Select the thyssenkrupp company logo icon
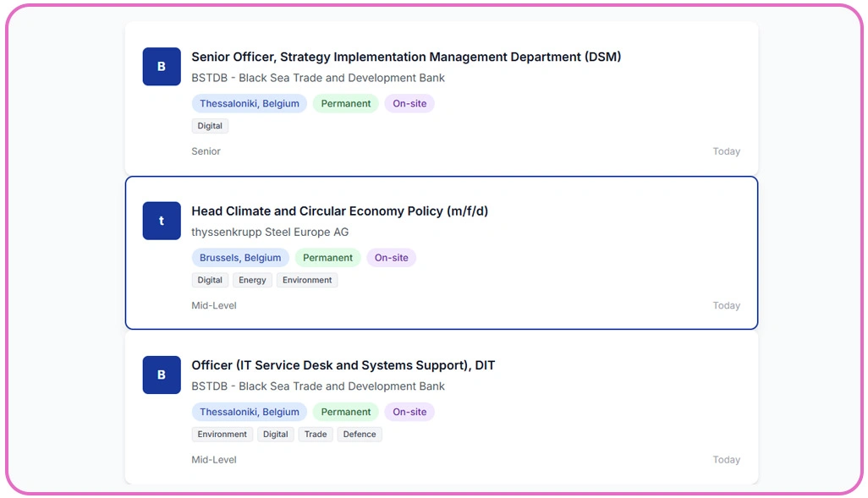This screenshot has height=498, width=868. (162, 221)
